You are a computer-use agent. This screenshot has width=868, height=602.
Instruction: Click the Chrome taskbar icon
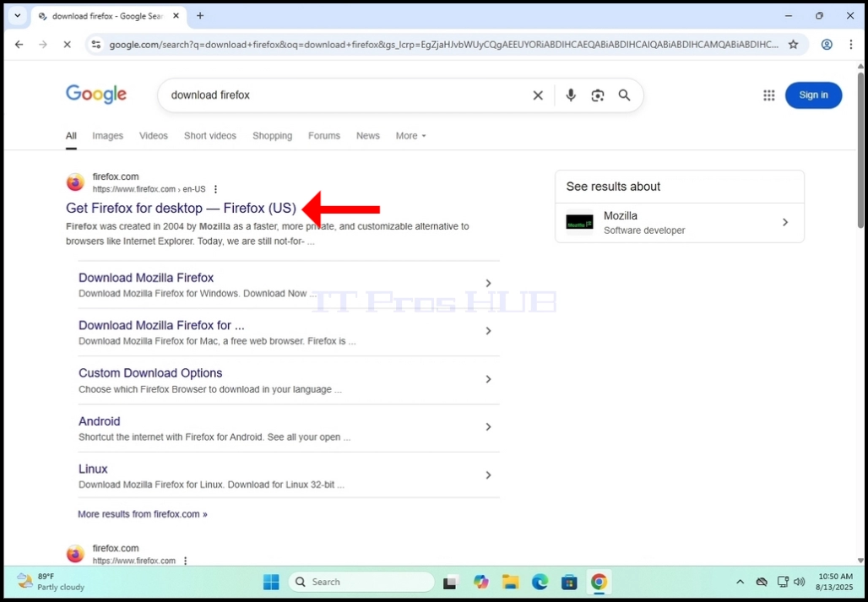[x=599, y=582]
